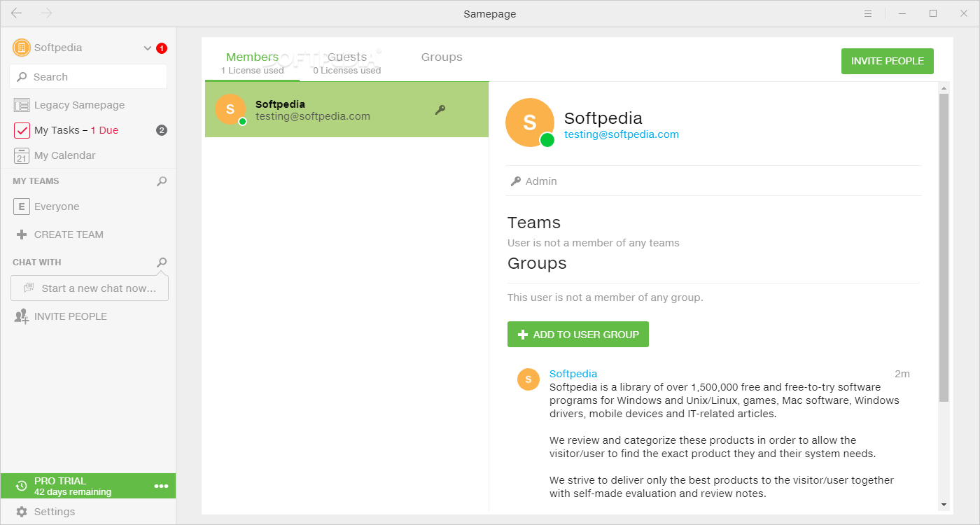Click the small Softpedia avatar in post
Viewport: 980px width, 525px height.
click(x=528, y=379)
